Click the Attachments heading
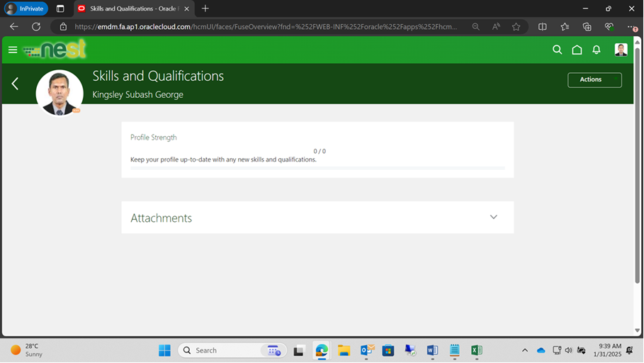Image resolution: width=644 pixels, height=363 pixels. pos(161,218)
